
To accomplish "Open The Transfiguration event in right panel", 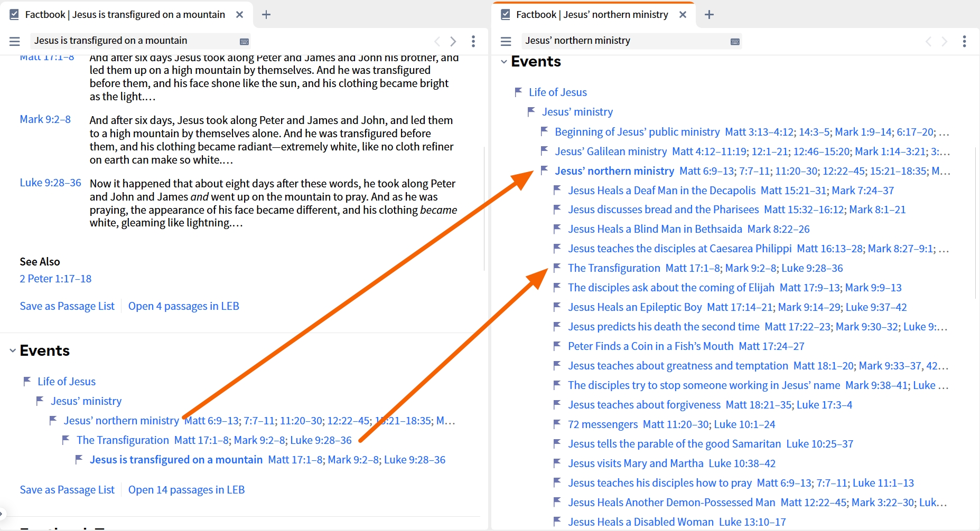I will pyautogui.click(x=614, y=268).
